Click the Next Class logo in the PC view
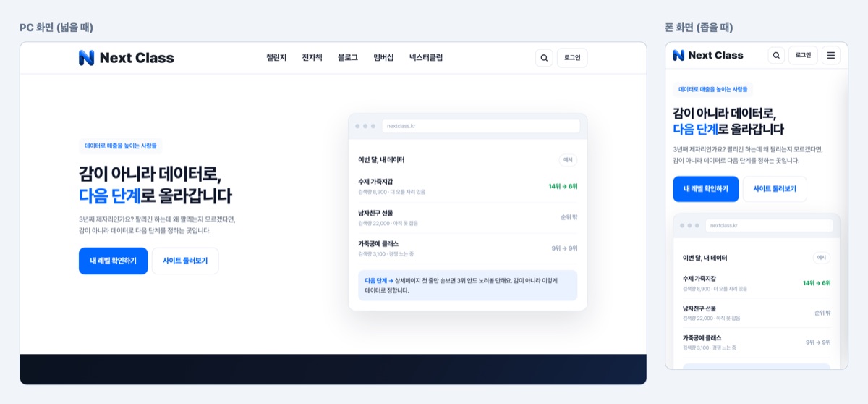This screenshot has width=868, height=404. (127, 58)
